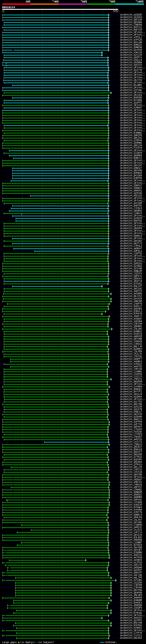Click hit label UniRef100_B9ILW9

point(131,42)
